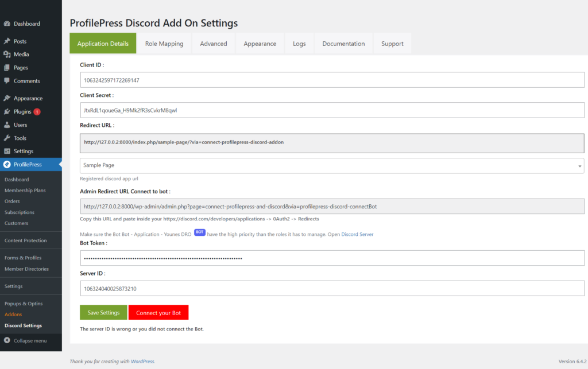Open ProfilePress Dashboard submenu item

[x=17, y=180]
